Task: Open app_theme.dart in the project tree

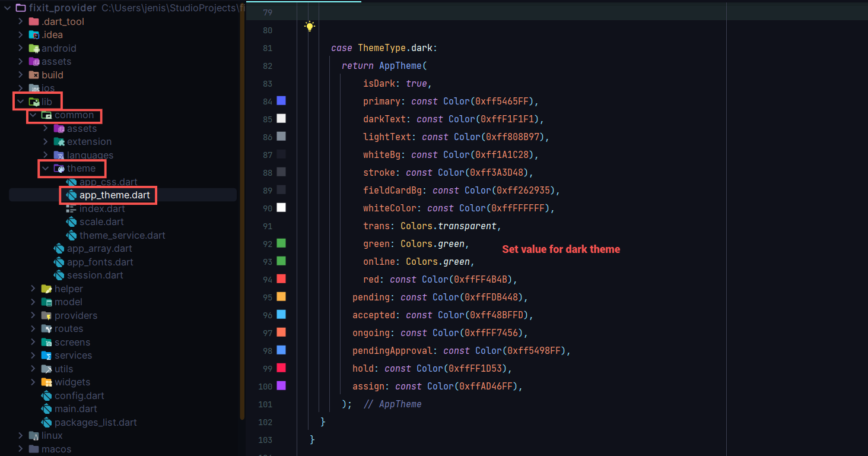Action: 115,195
